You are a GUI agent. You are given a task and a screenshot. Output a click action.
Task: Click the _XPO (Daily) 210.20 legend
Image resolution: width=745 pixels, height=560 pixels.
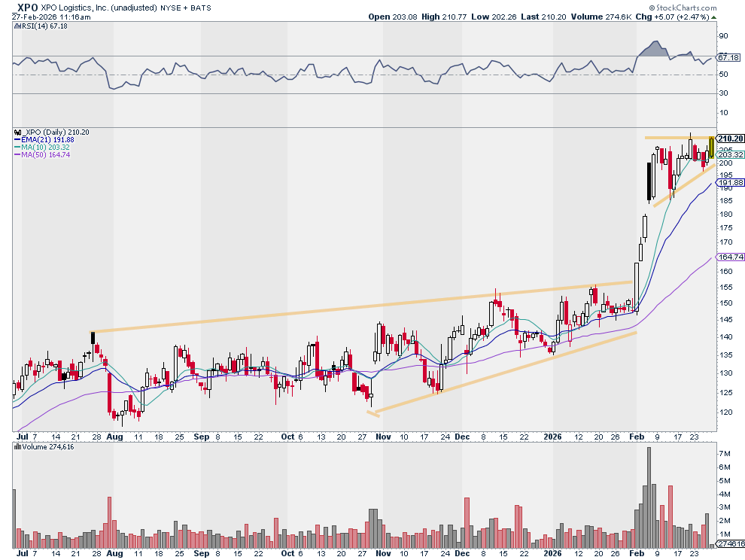(x=56, y=132)
